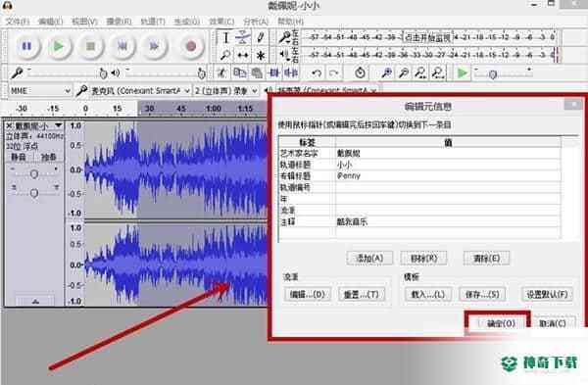
Task: Click the 清除(E) clear button
Action: (x=486, y=258)
